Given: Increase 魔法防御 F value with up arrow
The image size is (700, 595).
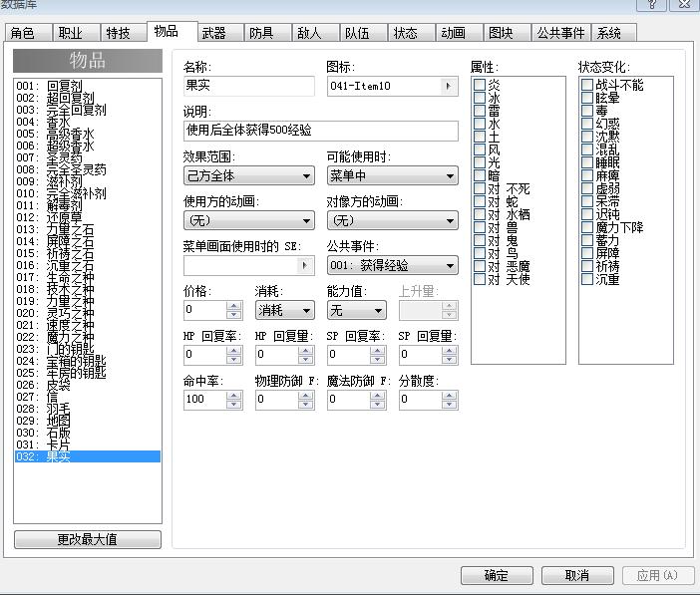Looking at the screenshot, I should pyautogui.click(x=377, y=395).
